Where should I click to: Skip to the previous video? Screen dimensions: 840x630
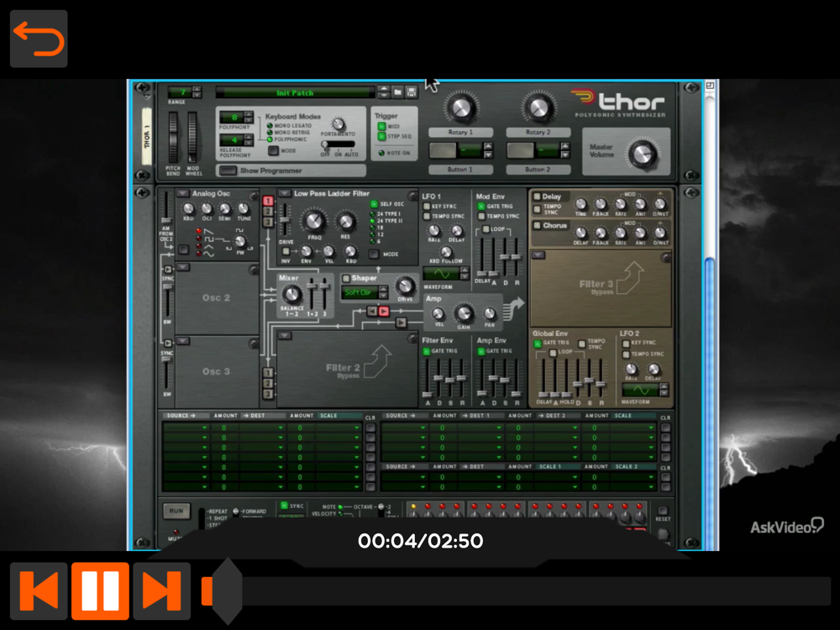click(x=39, y=591)
